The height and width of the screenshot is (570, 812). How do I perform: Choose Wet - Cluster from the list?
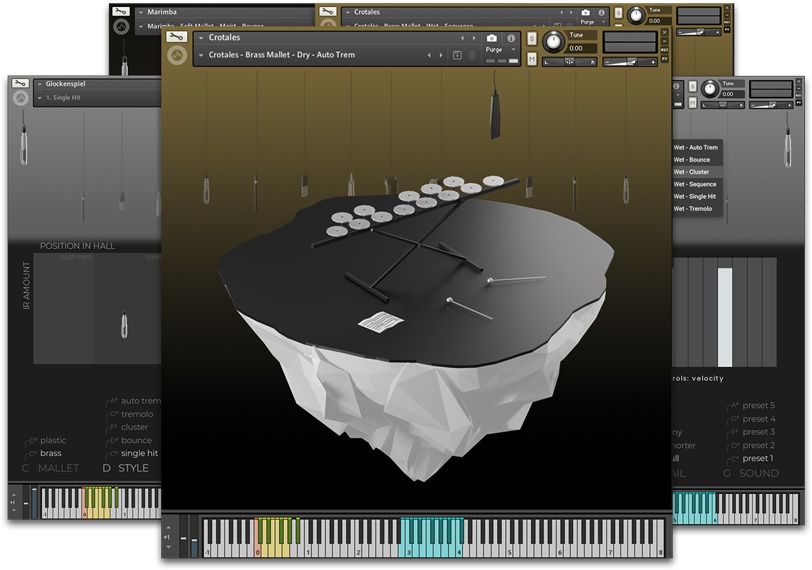[x=691, y=172]
